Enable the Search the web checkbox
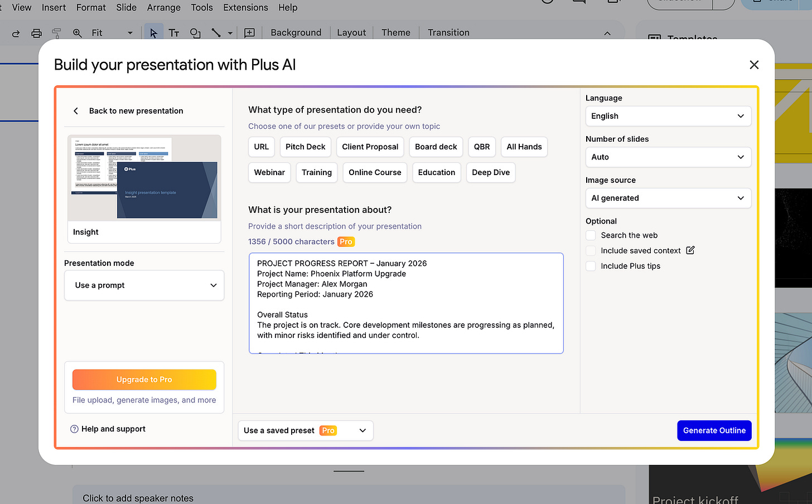 (x=591, y=235)
